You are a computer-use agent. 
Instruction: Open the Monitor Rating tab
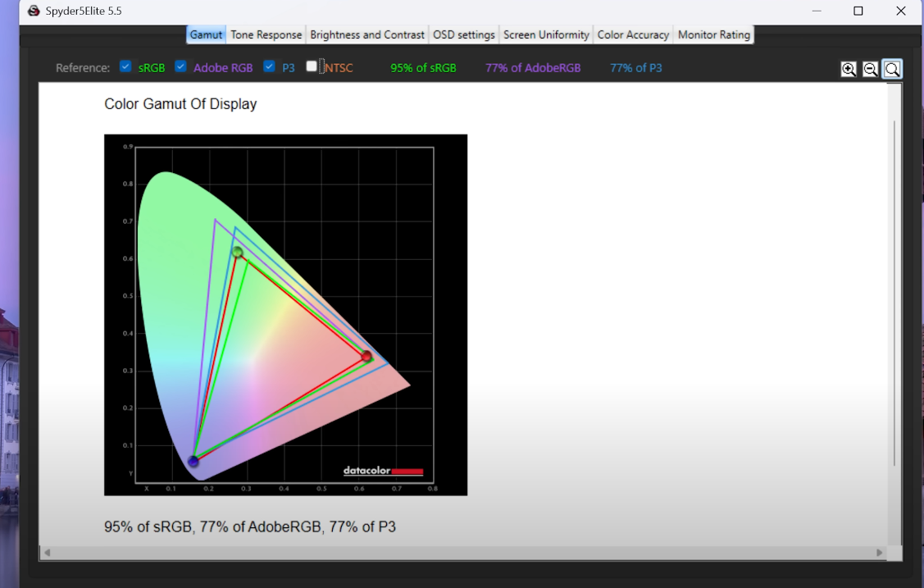pos(714,34)
